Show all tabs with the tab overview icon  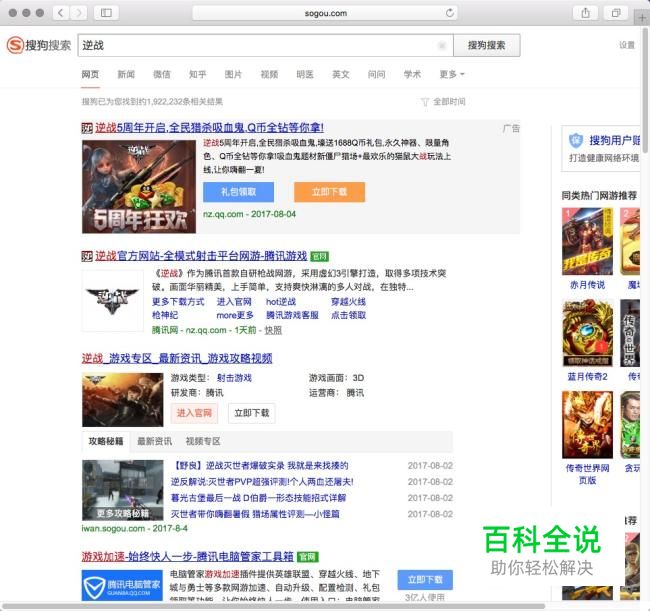(x=616, y=13)
